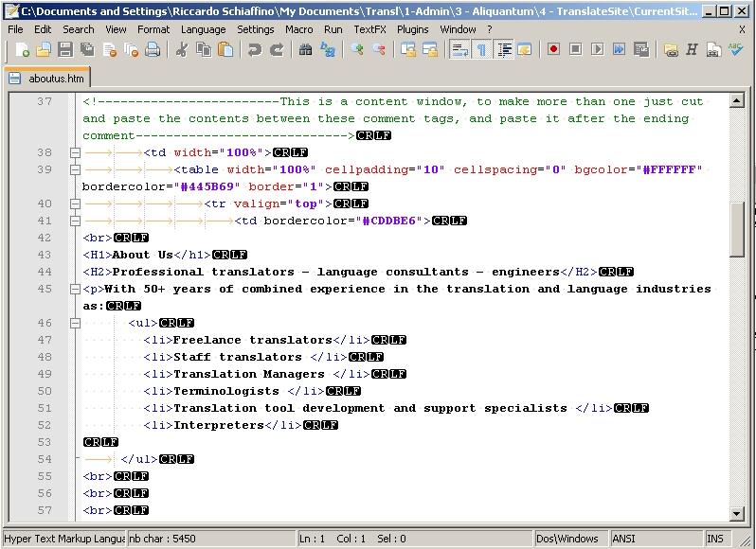Screen dimensions: 756x549
Task: Click the Save All toolbar icon
Action: 87,49
